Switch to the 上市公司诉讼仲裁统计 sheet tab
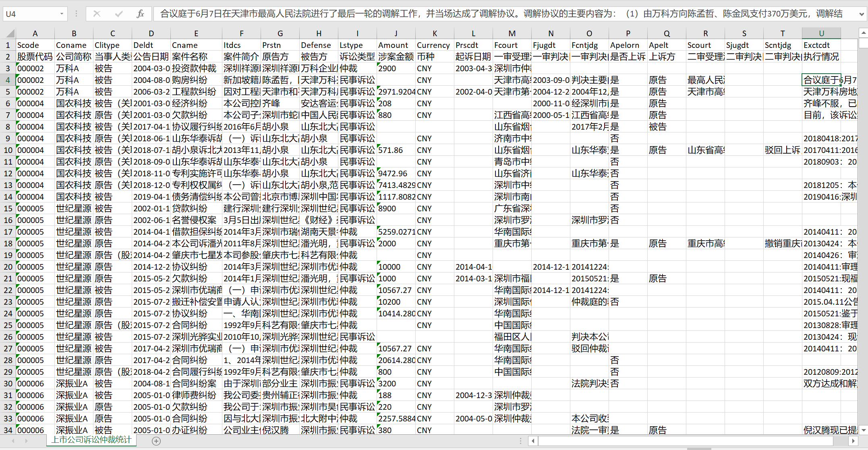 pyautogui.click(x=91, y=440)
